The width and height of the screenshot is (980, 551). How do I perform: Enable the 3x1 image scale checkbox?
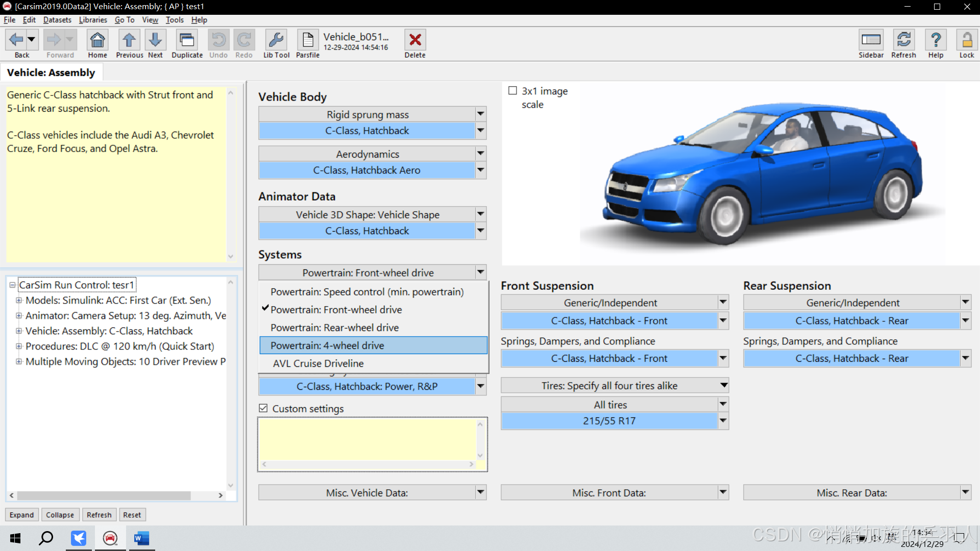click(512, 91)
